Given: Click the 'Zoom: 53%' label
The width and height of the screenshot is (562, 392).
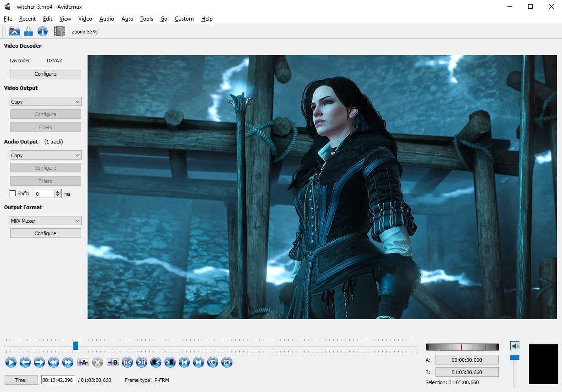Looking at the screenshot, I should point(84,32).
